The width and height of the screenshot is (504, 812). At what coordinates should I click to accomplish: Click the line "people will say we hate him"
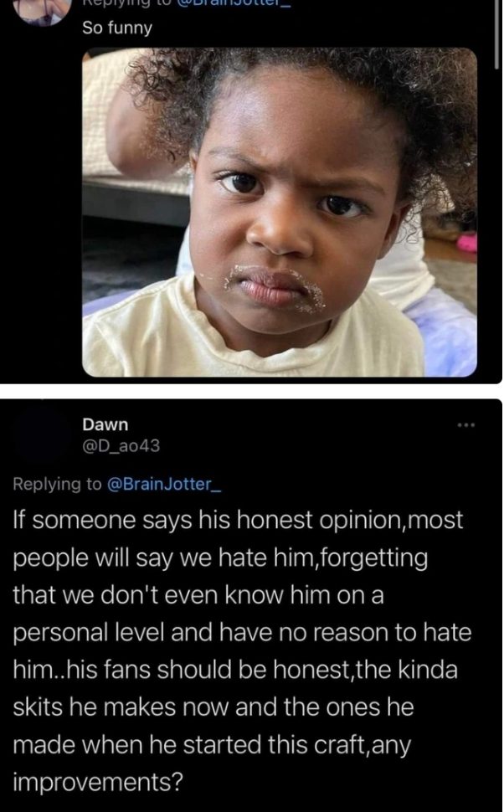click(220, 558)
